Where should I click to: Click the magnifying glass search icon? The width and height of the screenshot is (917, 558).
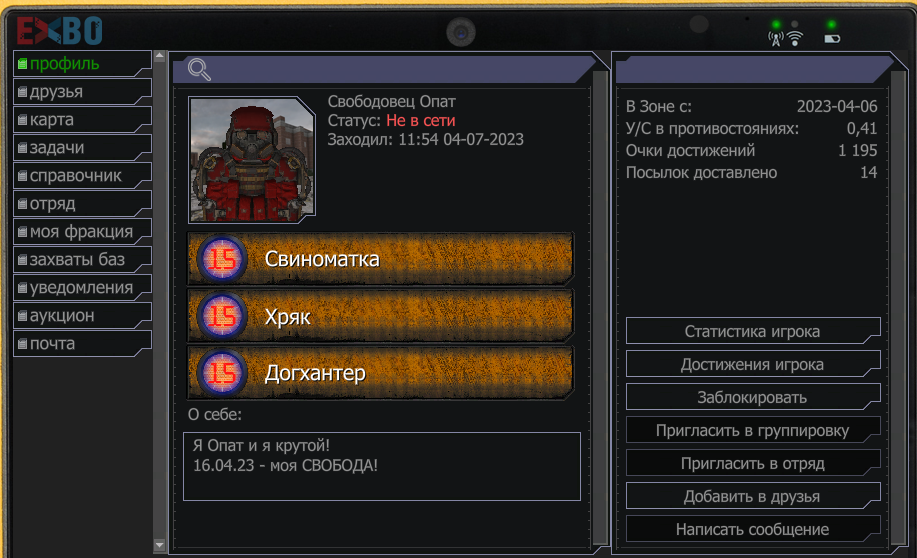click(199, 70)
